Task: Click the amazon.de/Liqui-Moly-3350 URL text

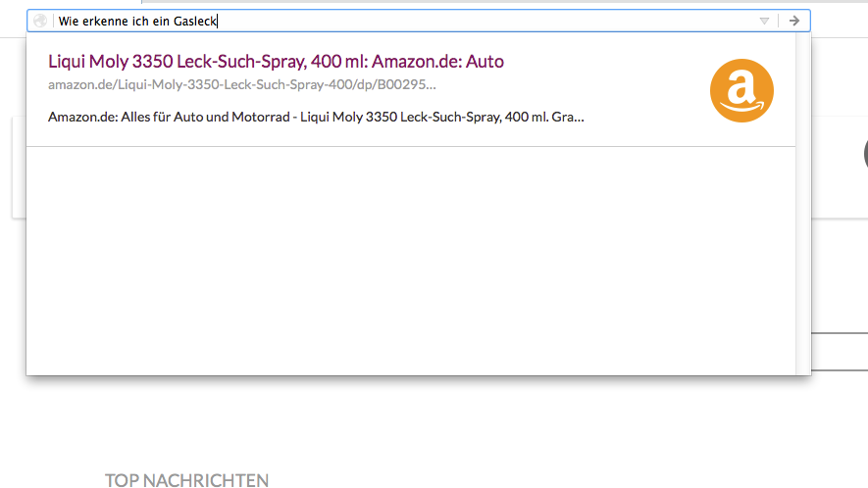Action: click(x=242, y=84)
